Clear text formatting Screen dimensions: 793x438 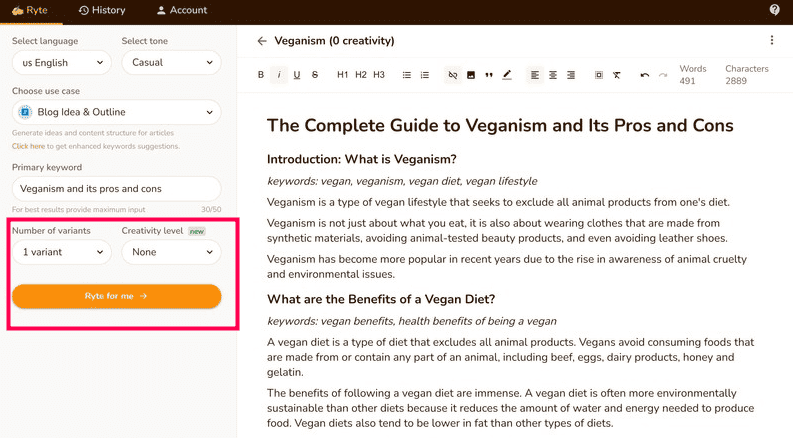coord(616,75)
